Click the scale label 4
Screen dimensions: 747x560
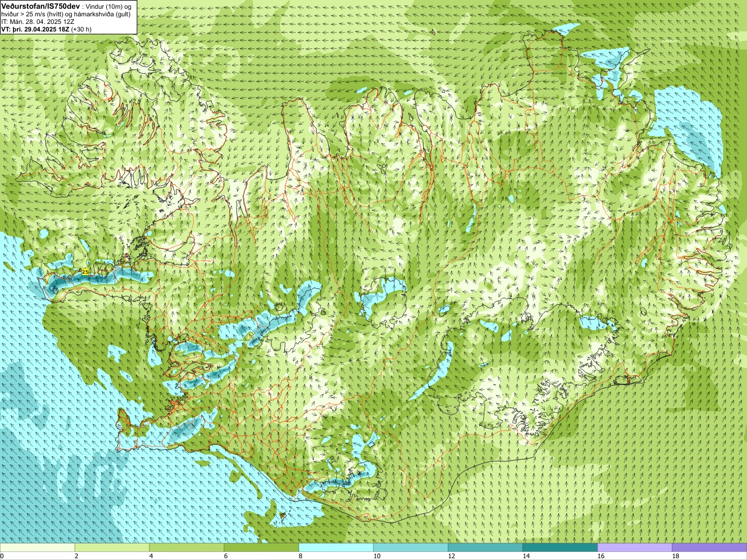point(151,556)
